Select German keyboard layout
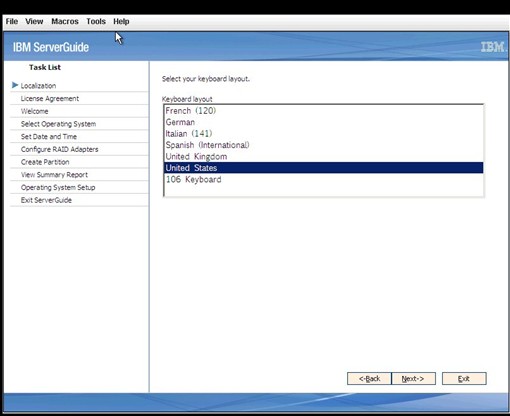This screenshot has height=416, width=510. pyautogui.click(x=324, y=122)
